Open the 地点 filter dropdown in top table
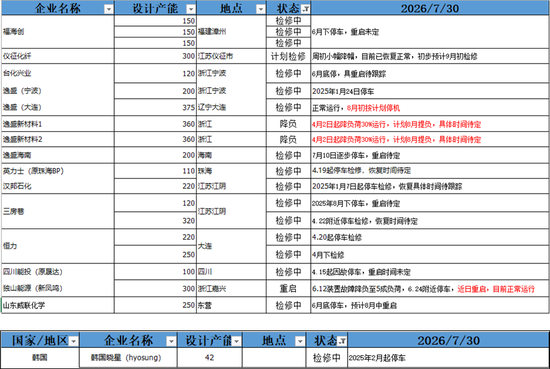This screenshot has width=550, height=369. [x=261, y=9]
